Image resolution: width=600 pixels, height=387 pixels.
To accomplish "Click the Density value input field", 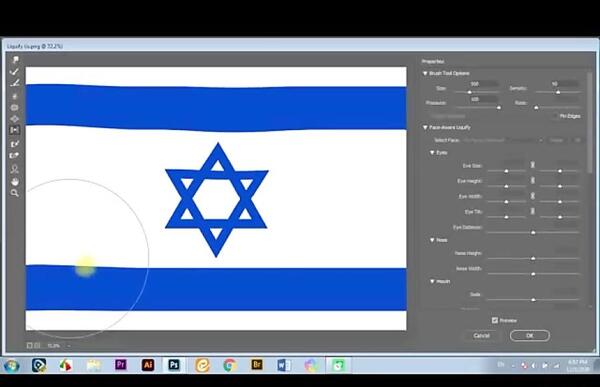I will click(565, 83).
